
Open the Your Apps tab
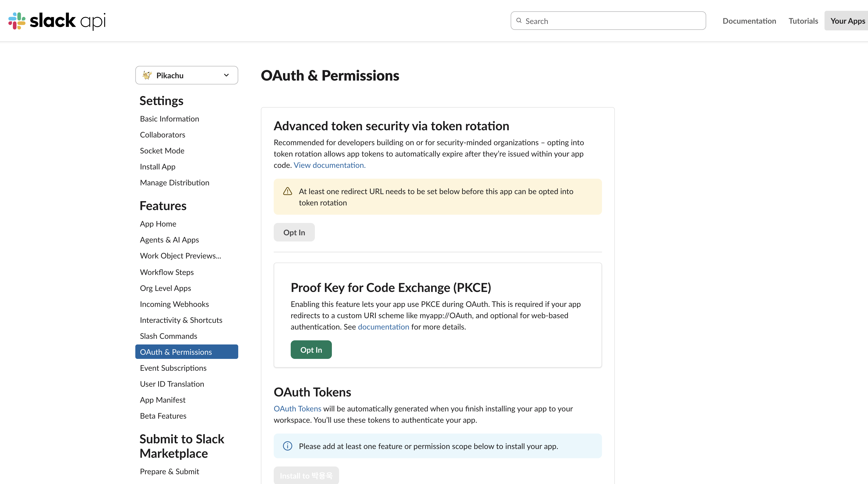[x=847, y=21]
